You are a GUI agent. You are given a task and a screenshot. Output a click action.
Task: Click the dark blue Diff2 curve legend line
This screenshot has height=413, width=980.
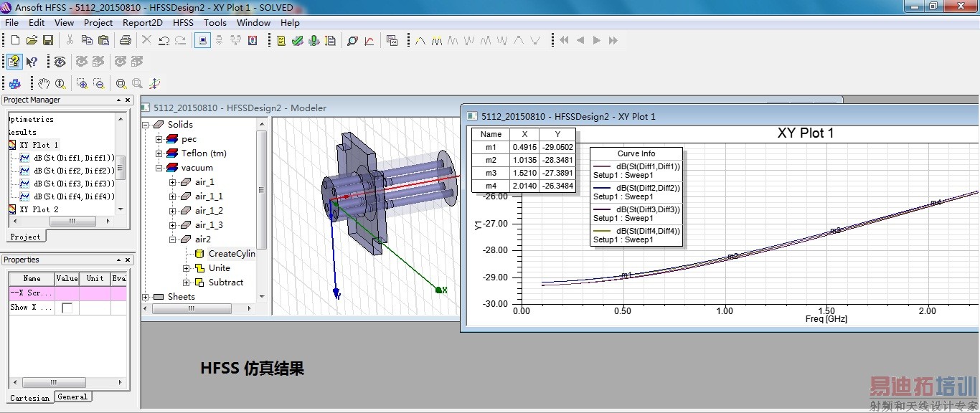[x=600, y=188]
